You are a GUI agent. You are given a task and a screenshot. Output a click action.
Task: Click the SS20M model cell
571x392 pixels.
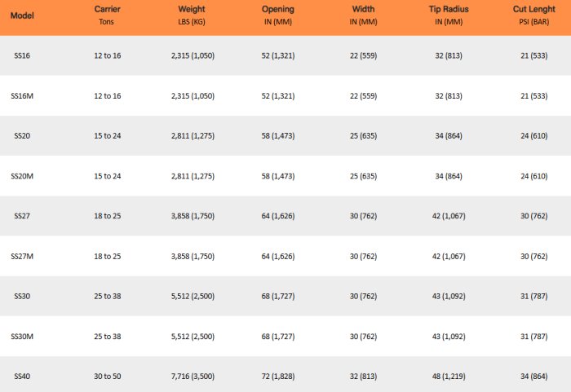click(22, 175)
